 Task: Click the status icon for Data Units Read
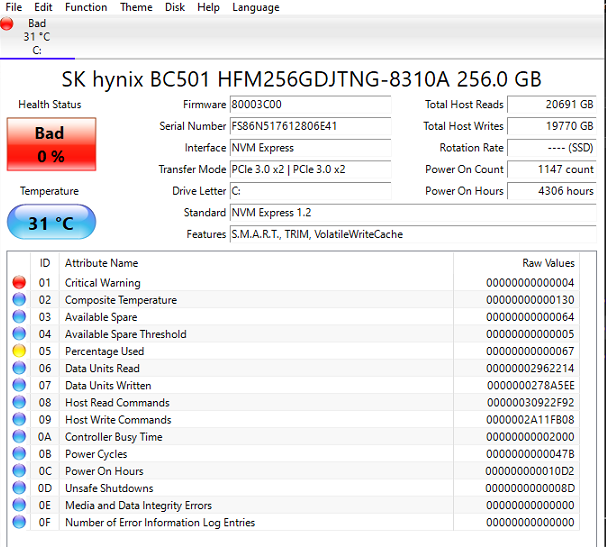[x=19, y=368]
